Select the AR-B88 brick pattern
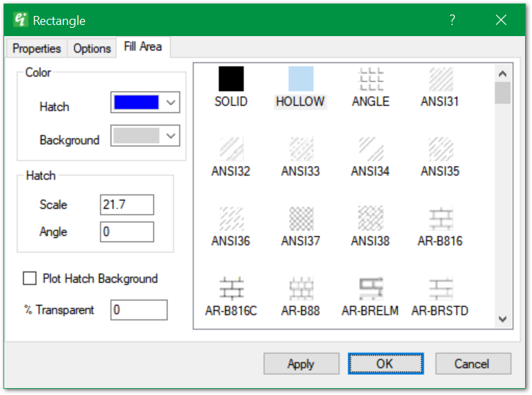The height and width of the screenshot is (395, 532). tap(301, 296)
